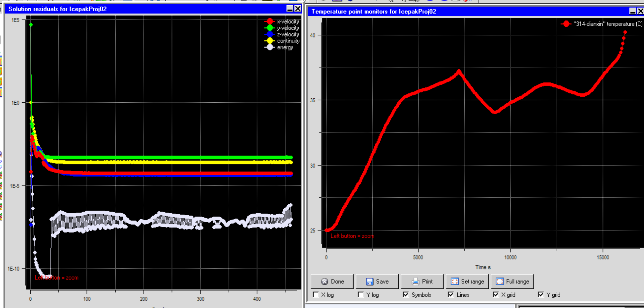
Task: Select the z-velocity legend entry
Action: click(282, 35)
